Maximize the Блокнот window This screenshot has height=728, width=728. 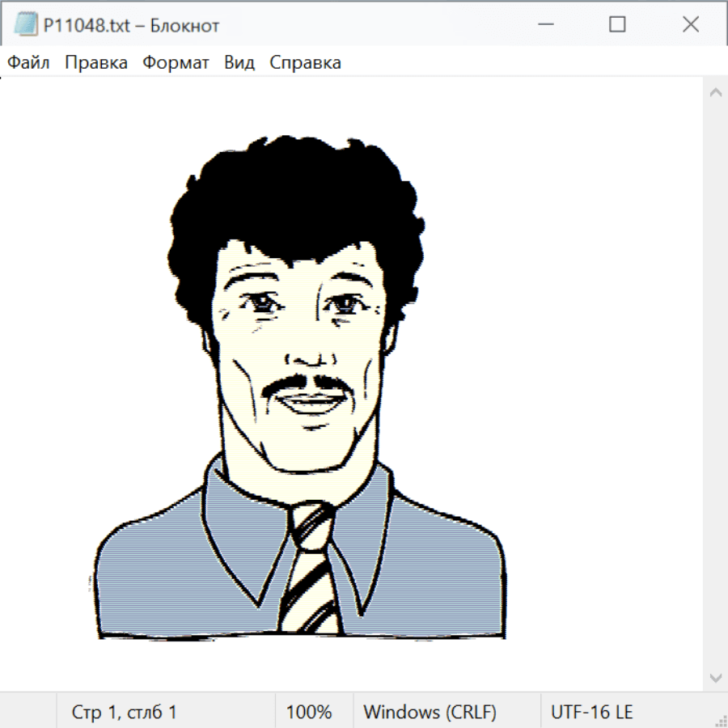(x=617, y=25)
